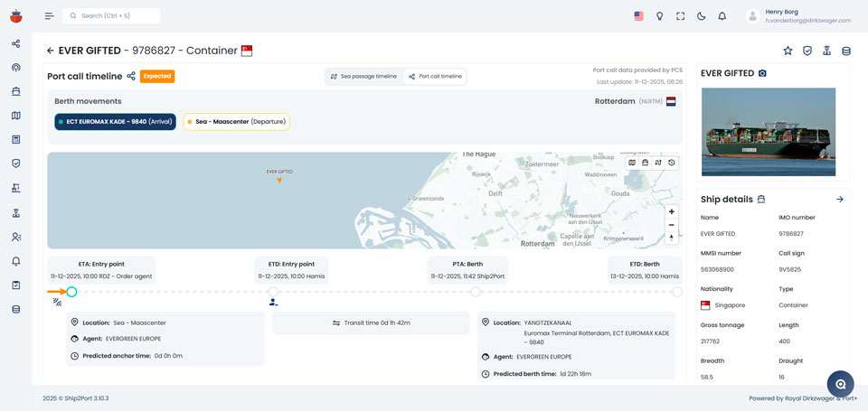Toggle the map layer icon on map toolbar
Image resolution: width=868 pixels, height=411 pixels.
pyautogui.click(x=632, y=163)
